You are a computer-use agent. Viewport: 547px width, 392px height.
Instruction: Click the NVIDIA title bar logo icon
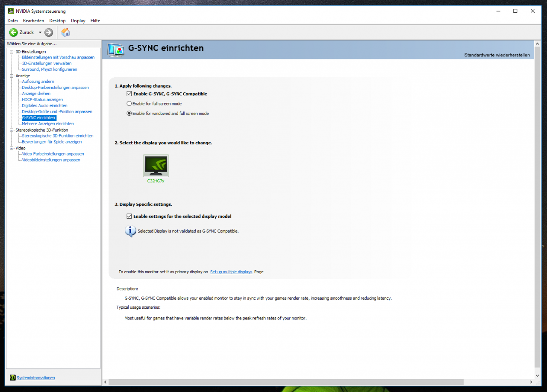pyautogui.click(x=11, y=11)
